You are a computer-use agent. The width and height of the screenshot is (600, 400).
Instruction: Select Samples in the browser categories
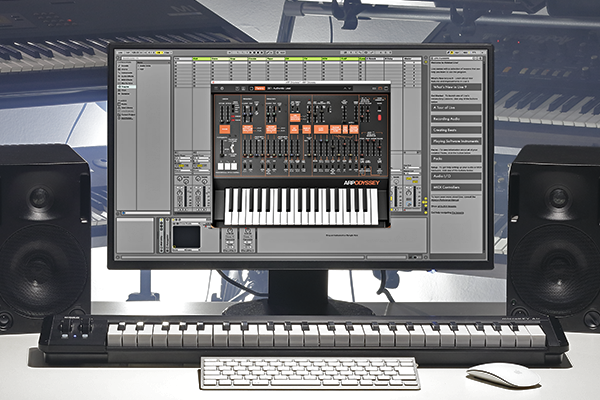coord(127,94)
